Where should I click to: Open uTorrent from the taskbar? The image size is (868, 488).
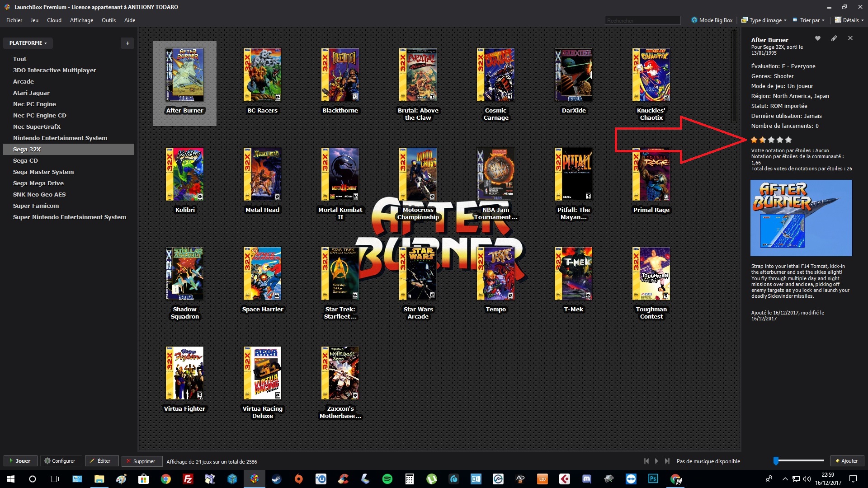[432, 479]
